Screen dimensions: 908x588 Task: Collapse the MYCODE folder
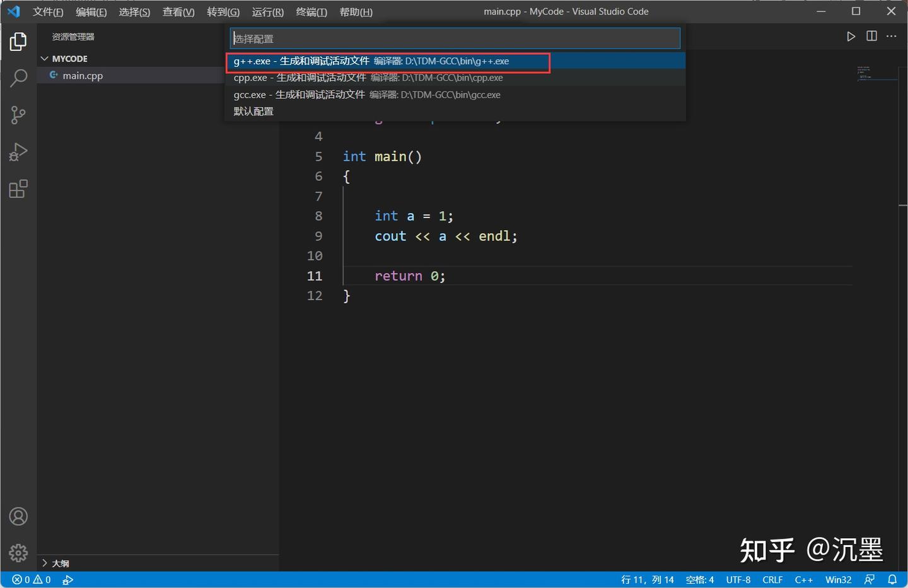pyautogui.click(x=45, y=58)
